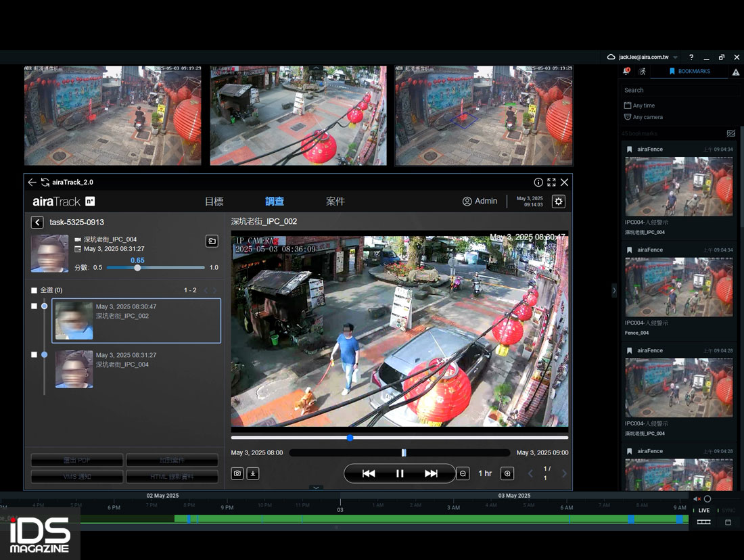Click the fullscreen icon in airaTrack header
The image size is (744, 560).
(551, 183)
